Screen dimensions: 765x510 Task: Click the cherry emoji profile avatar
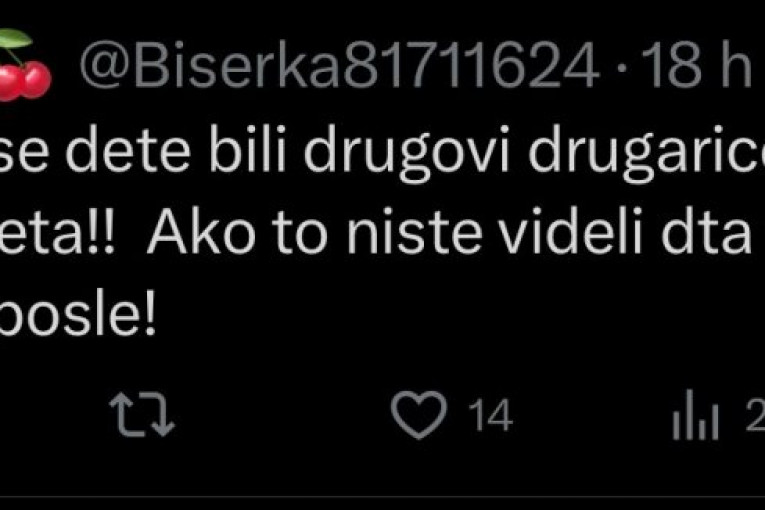click(x=23, y=64)
